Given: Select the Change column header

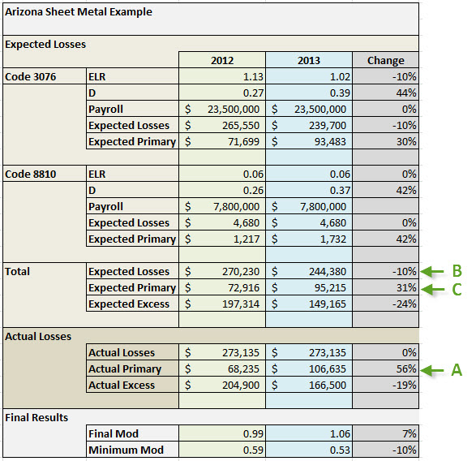Looking at the screenshot, I should tap(385, 60).
